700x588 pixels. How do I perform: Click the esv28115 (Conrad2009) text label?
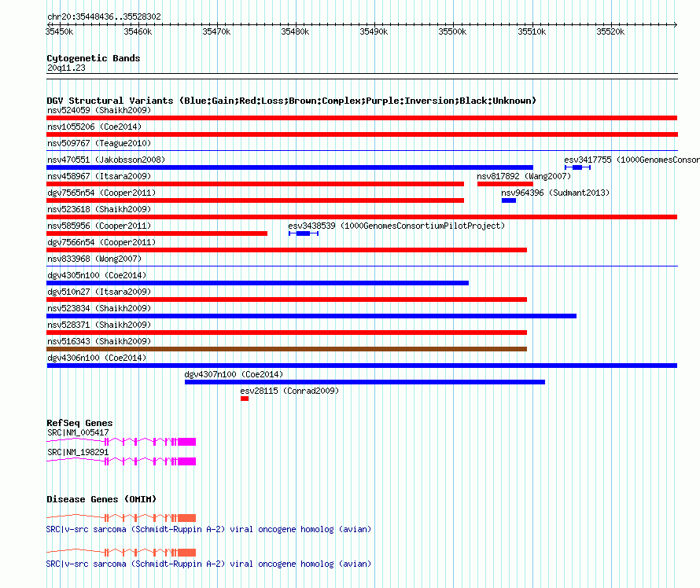click(x=289, y=391)
